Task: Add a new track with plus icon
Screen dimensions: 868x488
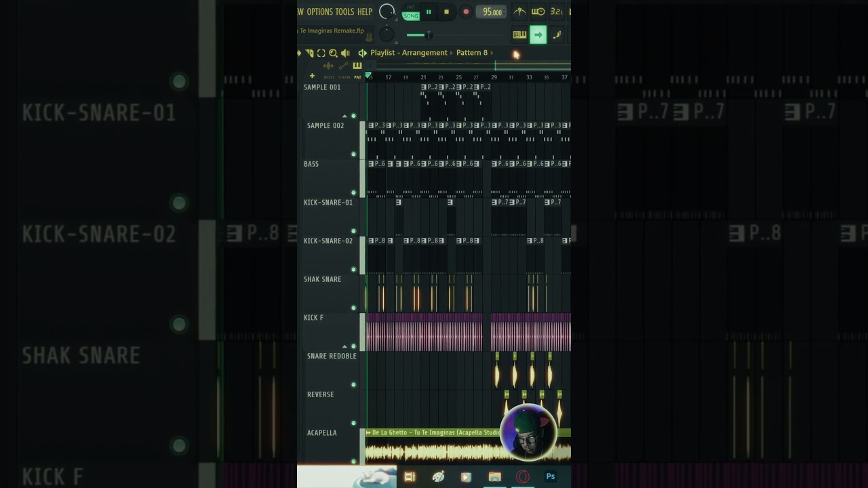Action: pos(312,76)
